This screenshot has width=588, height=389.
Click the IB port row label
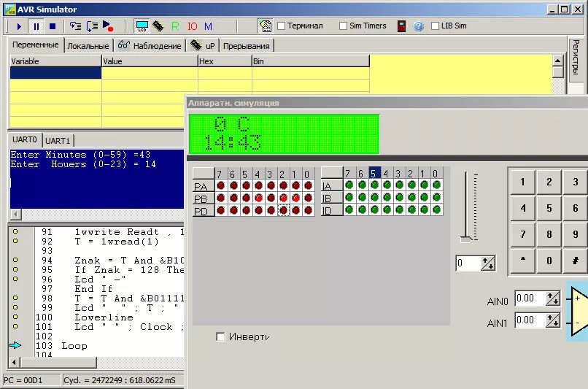pos(332,197)
